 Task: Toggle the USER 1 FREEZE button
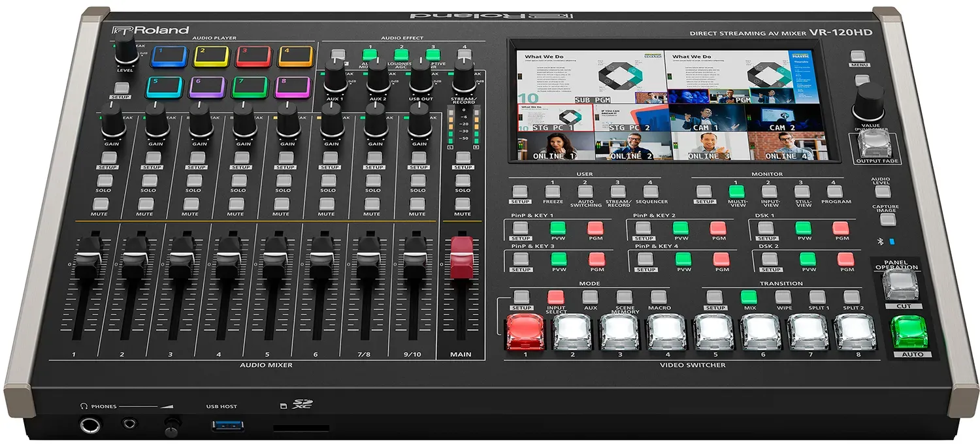pos(553,191)
